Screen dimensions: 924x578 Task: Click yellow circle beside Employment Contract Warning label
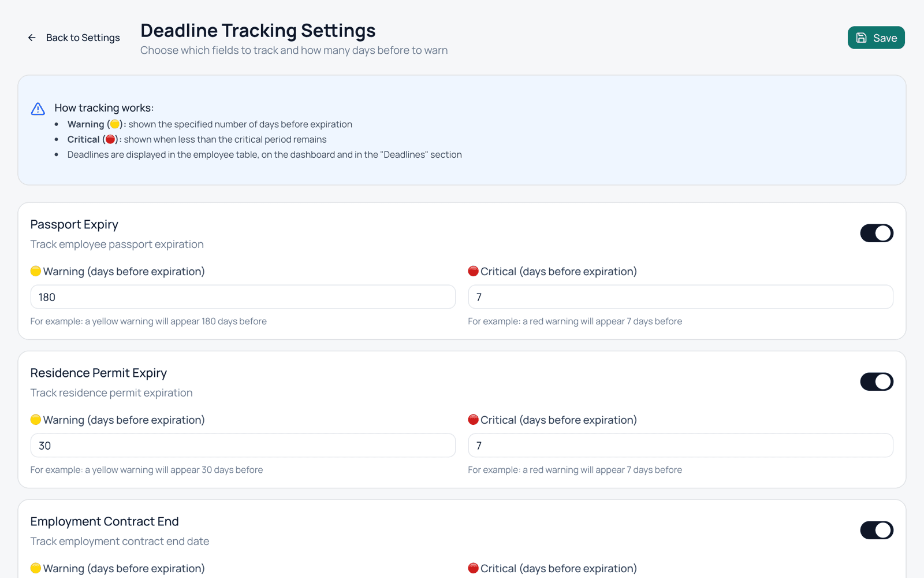36,568
